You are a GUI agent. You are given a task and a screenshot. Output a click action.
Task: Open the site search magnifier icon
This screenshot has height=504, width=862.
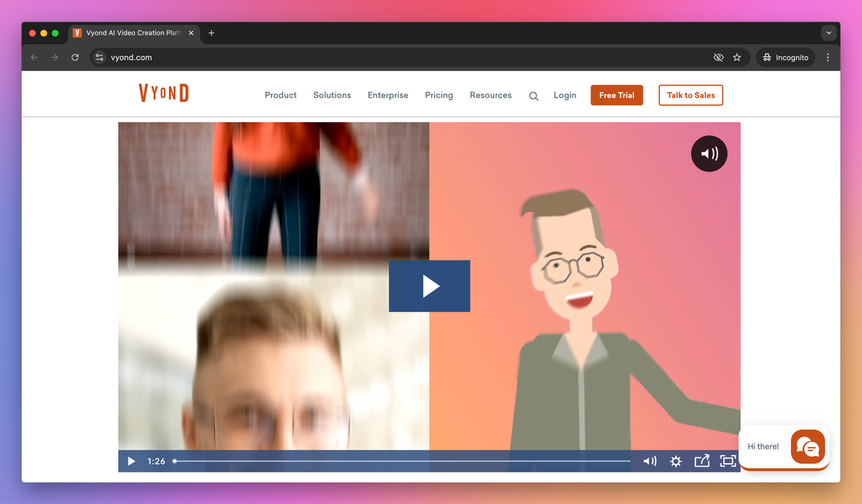pyautogui.click(x=534, y=95)
